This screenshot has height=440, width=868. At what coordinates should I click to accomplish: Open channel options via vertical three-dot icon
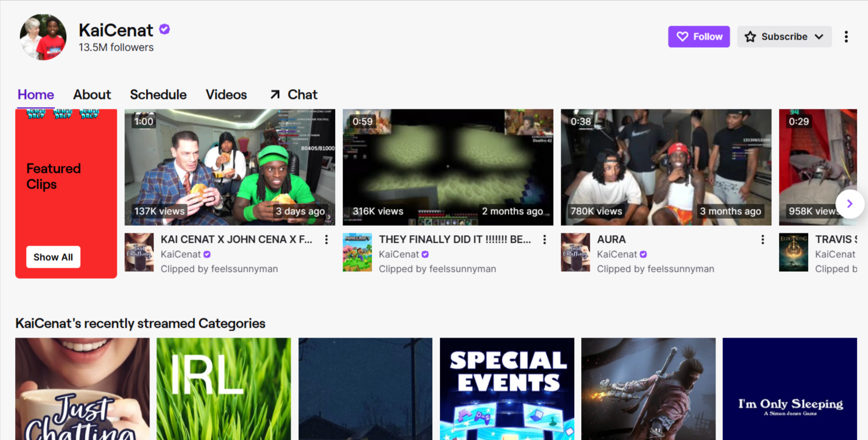pyautogui.click(x=846, y=36)
